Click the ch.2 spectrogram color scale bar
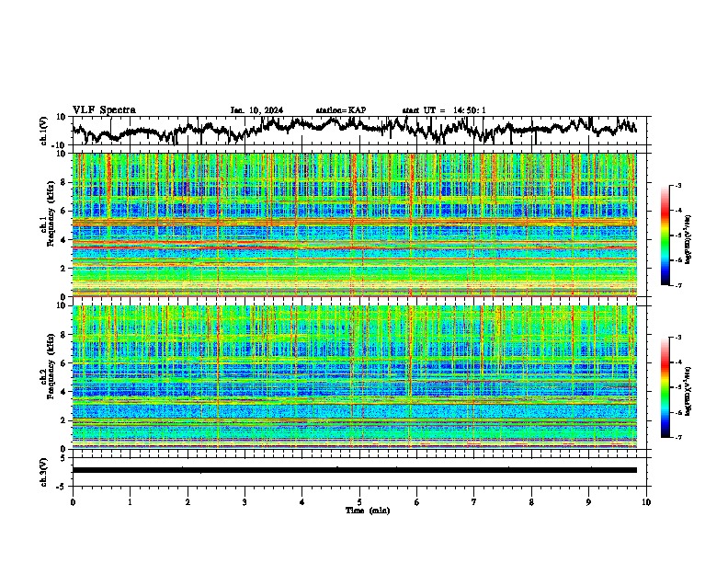Screen dimensions: 728x563 point(665,387)
